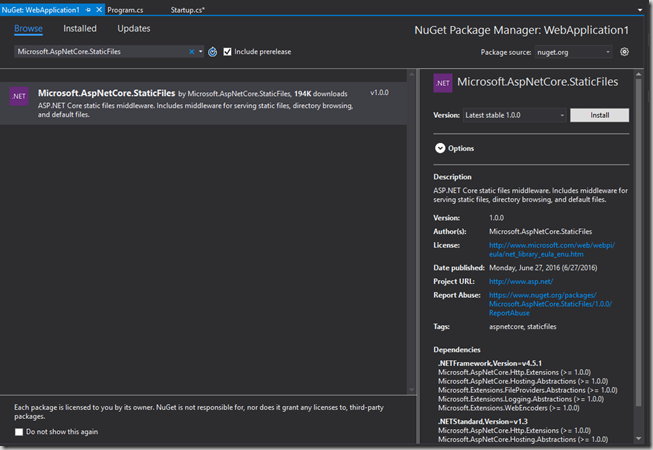
Task: Switch to the Installed tab
Action: [80, 28]
